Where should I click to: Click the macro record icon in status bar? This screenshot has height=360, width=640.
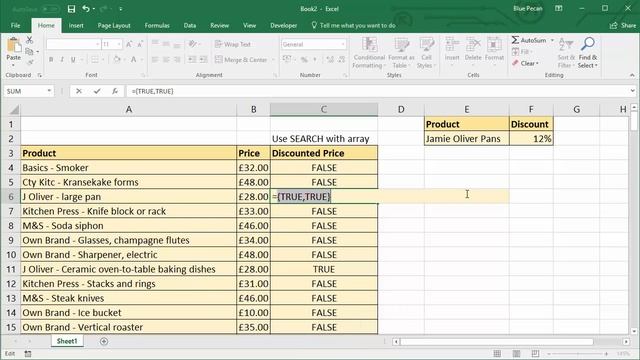[x=28, y=354]
